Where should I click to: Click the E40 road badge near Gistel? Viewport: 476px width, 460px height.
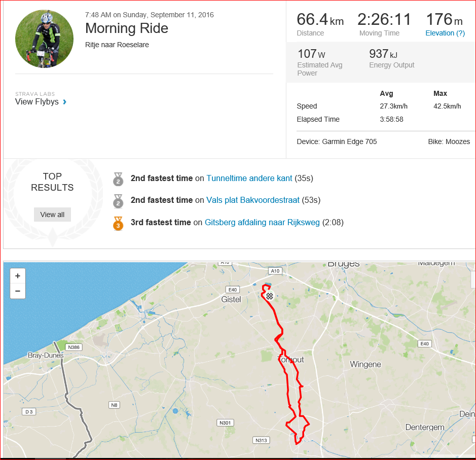[x=233, y=290]
